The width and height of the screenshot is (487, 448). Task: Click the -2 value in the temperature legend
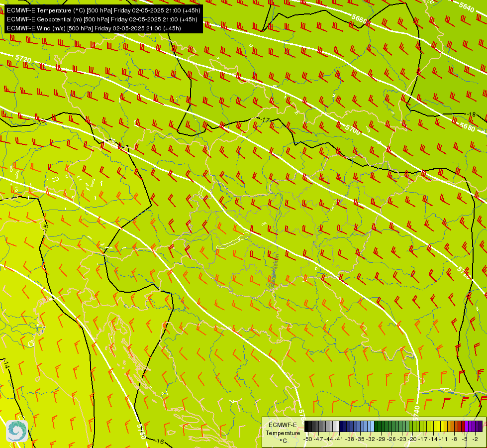click(x=475, y=440)
